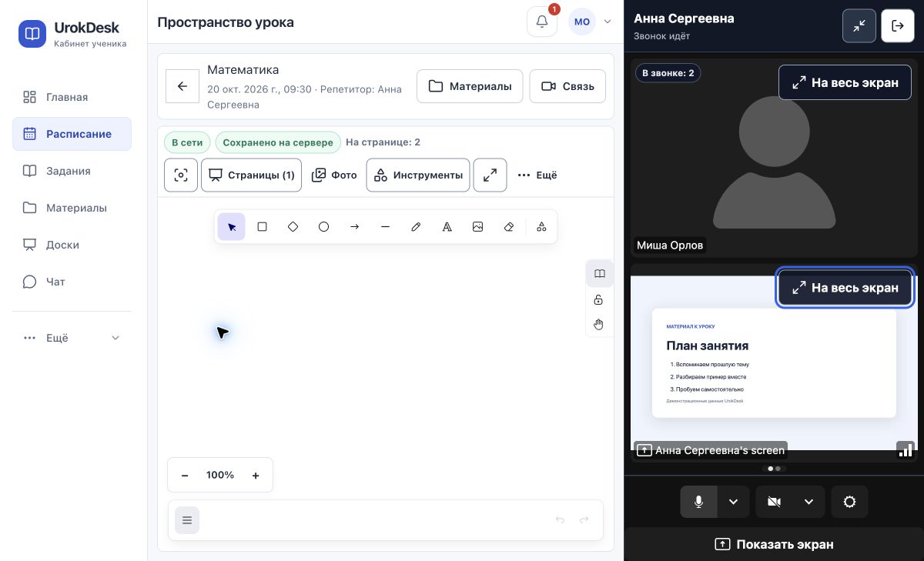Image resolution: width=924 pixels, height=561 pixels.
Task: Select the ellipse shape tool
Action: (x=324, y=227)
